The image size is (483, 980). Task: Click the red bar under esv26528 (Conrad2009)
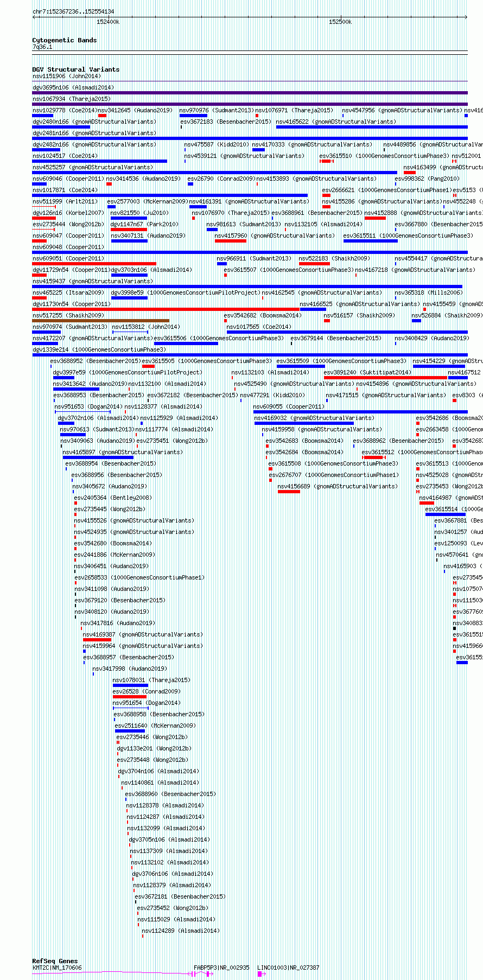coord(130,697)
